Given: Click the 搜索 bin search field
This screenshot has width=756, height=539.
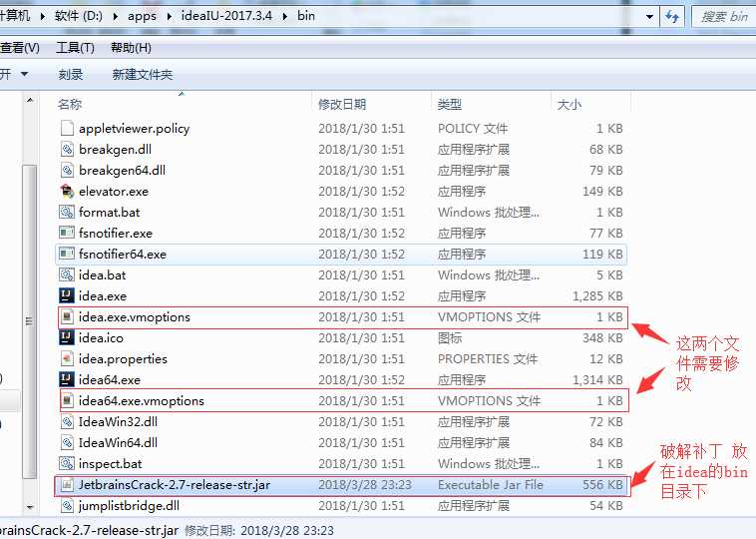Looking at the screenshot, I should tap(723, 17).
